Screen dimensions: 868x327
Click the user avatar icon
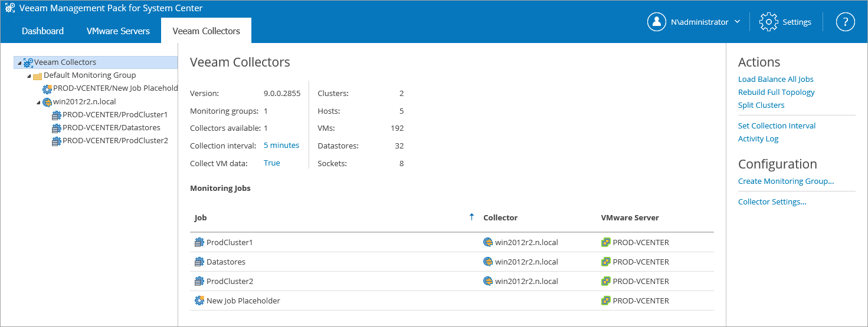click(657, 22)
